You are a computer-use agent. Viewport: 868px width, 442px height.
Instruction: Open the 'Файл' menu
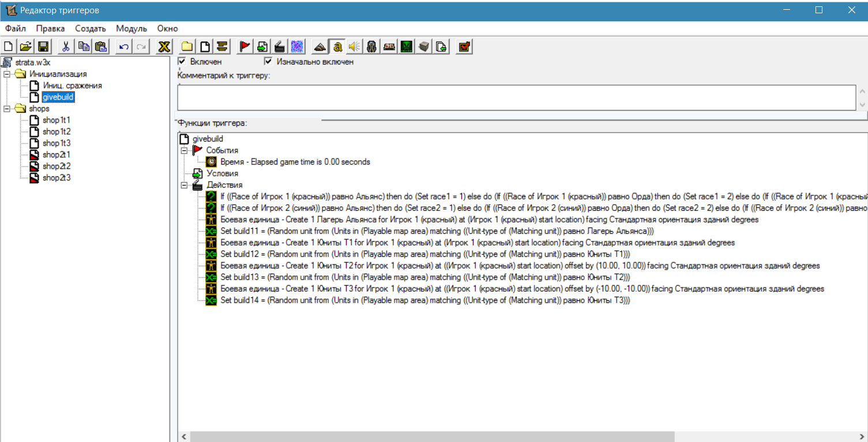pyautogui.click(x=16, y=28)
